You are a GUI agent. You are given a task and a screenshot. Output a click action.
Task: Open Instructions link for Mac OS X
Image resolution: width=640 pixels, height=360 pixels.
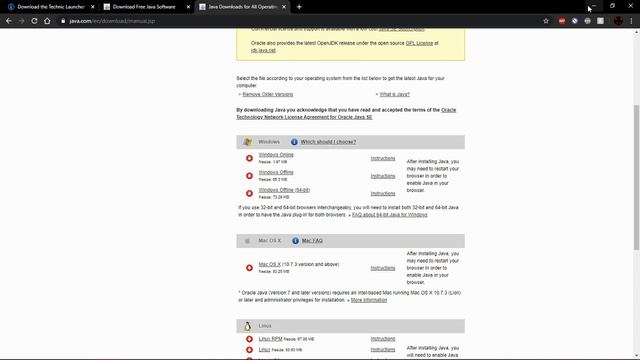click(x=383, y=268)
